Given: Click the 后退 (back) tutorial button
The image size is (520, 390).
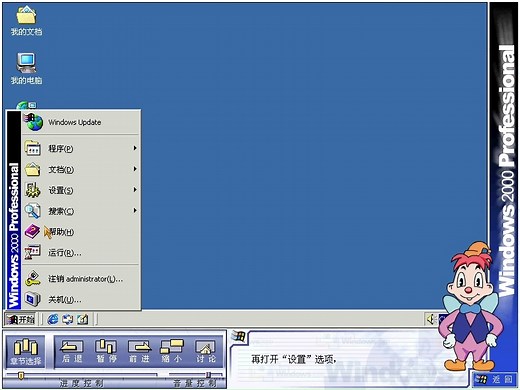Looking at the screenshot, I should 72,351.
